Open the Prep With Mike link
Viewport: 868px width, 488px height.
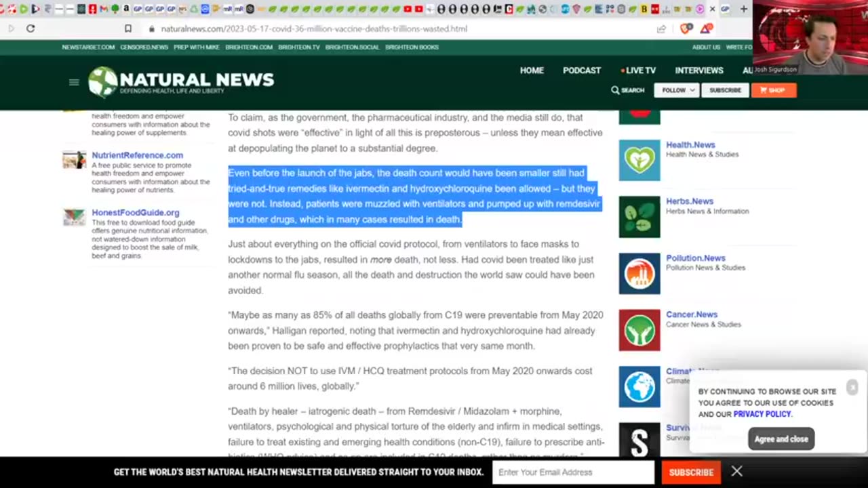pos(197,47)
